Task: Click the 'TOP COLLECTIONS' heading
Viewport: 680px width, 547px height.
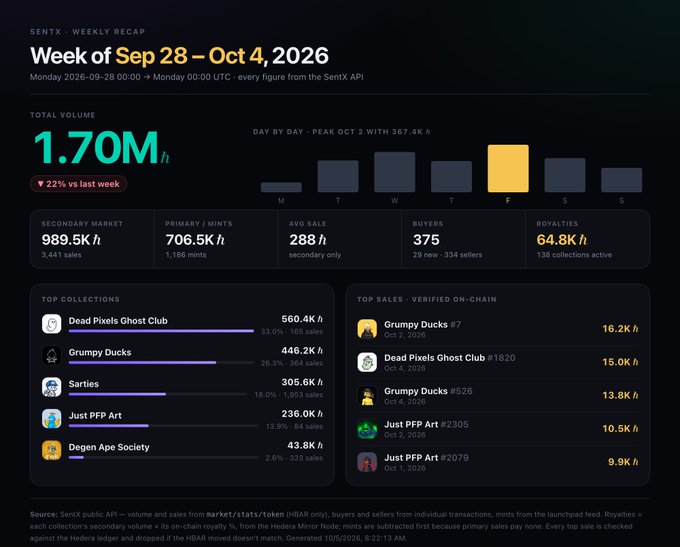Action: (81, 299)
